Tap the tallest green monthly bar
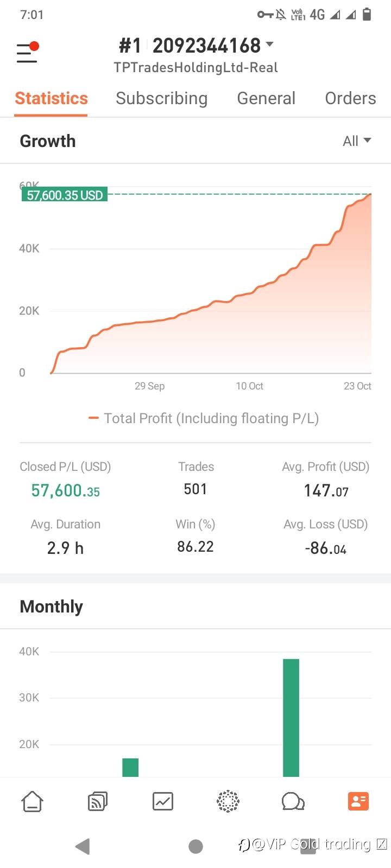 (291, 716)
